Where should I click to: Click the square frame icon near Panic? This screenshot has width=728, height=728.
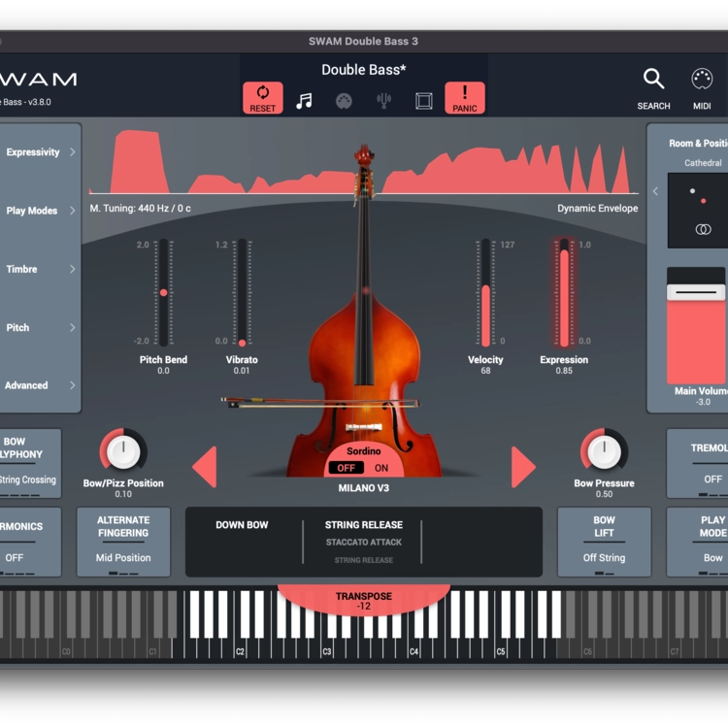(x=423, y=101)
